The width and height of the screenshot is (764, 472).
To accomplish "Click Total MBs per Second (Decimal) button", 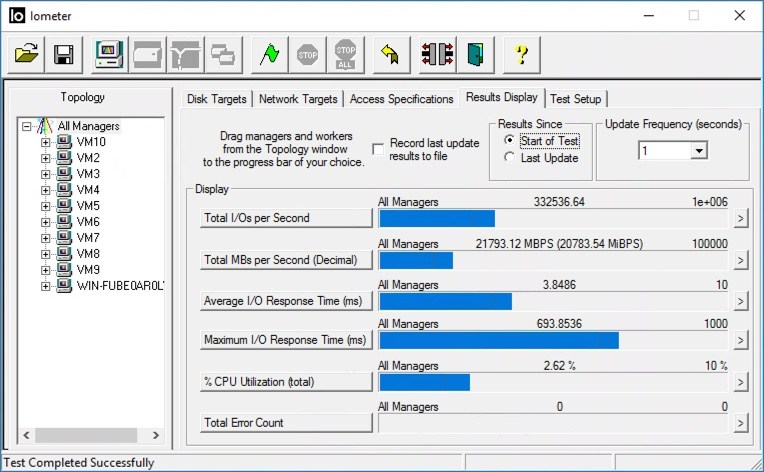I will pyautogui.click(x=286, y=260).
